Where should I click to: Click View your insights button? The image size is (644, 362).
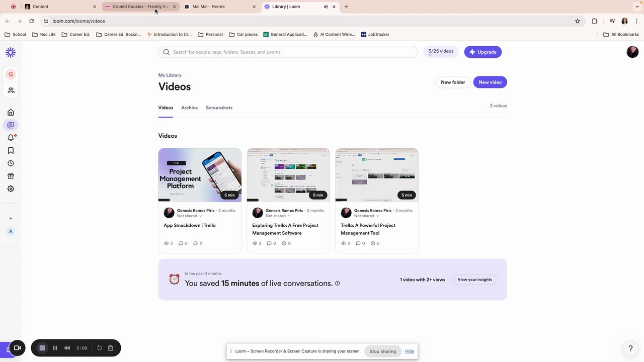click(475, 280)
